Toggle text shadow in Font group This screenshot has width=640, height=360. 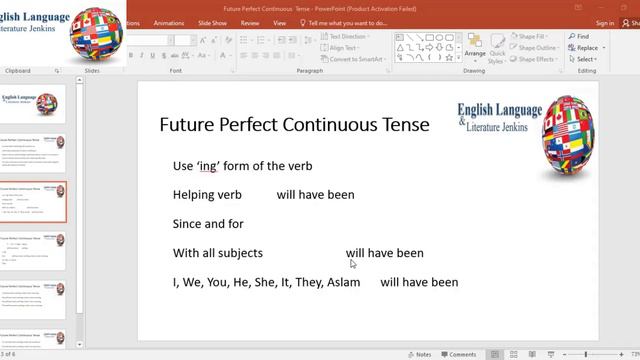164,56
